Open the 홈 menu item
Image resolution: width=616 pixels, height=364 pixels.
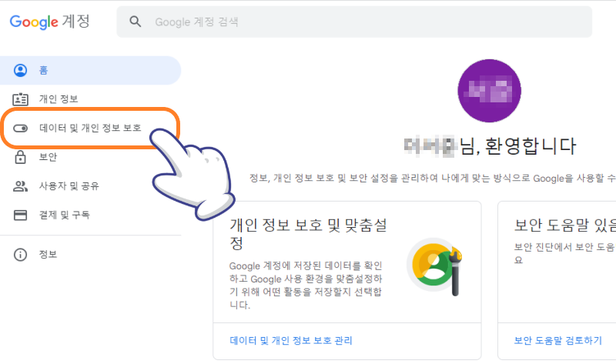coord(90,70)
